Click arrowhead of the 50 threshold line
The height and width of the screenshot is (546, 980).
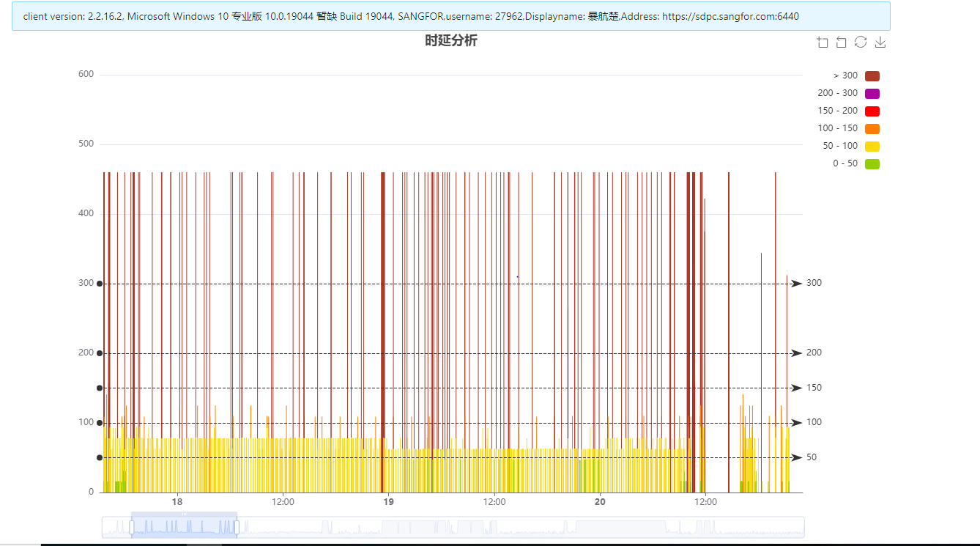[x=796, y=457]
